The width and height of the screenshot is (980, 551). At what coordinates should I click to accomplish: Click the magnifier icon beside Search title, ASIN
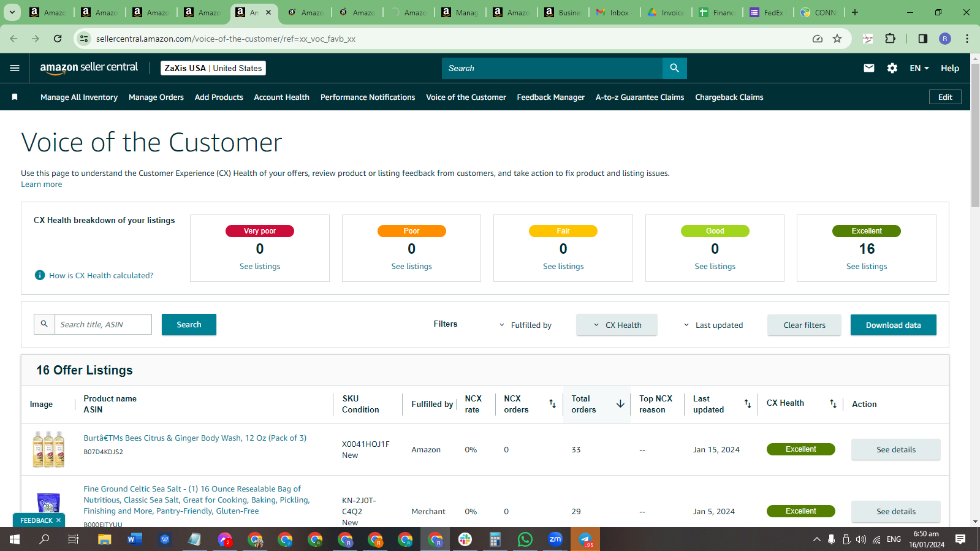pyautogui.click(x=44, y=324)
